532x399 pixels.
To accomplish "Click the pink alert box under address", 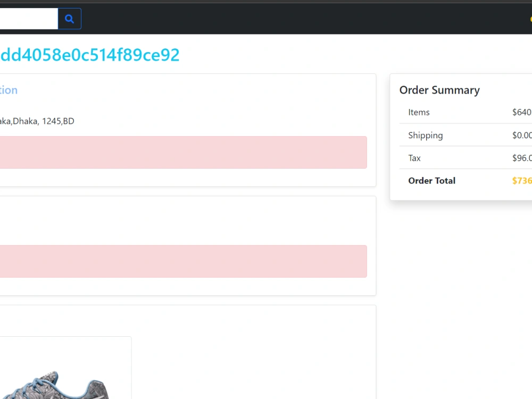I will [183, 152].
